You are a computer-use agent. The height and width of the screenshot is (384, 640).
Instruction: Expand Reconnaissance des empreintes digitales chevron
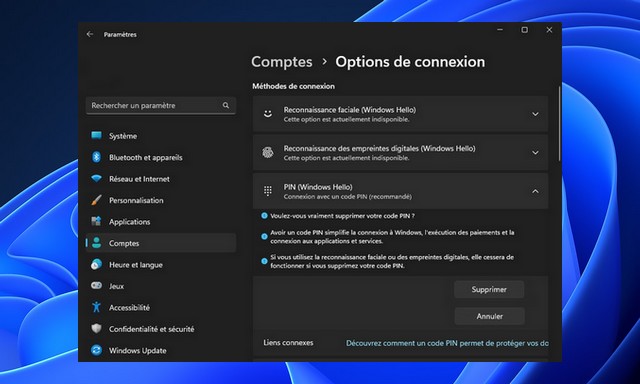[535, 153]
